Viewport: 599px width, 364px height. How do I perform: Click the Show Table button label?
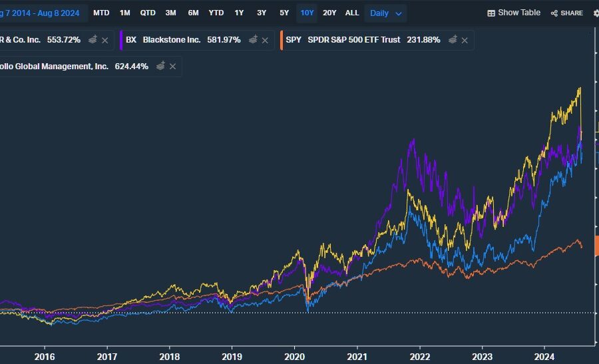click(519, 13)
